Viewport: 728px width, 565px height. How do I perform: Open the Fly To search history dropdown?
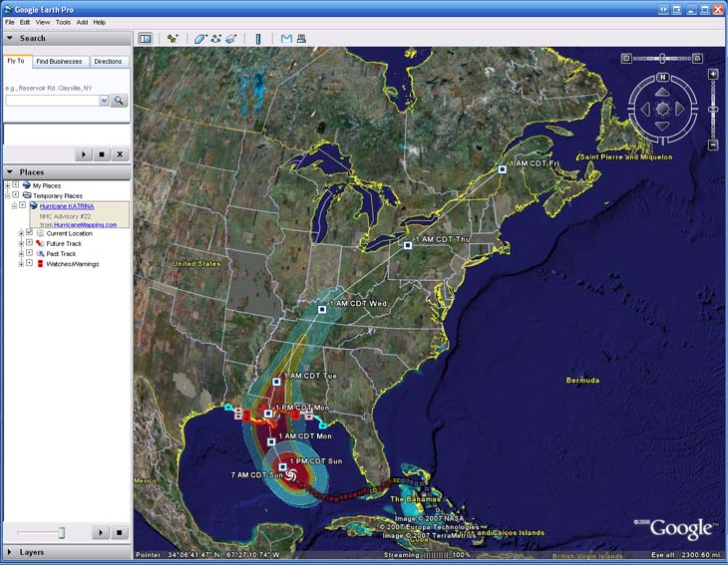pos(104,101)
